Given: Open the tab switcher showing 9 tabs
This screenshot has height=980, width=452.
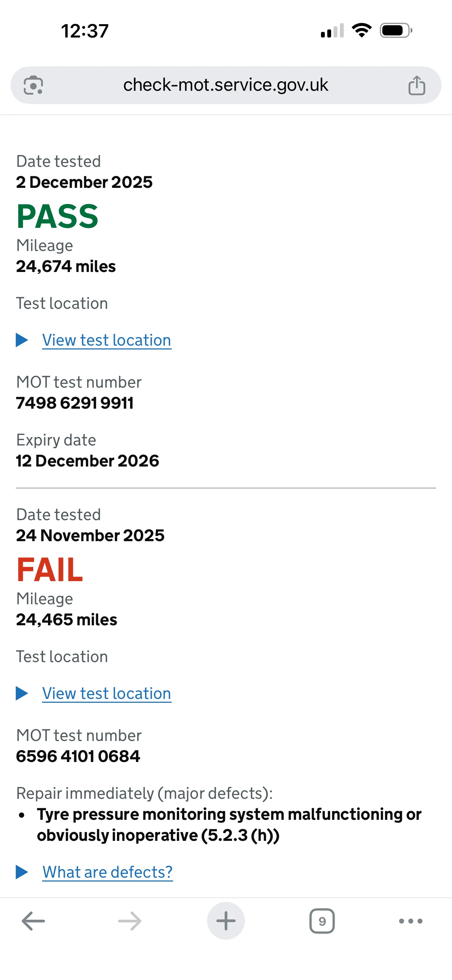Looking at the screenshot, I should click(322, 921).
